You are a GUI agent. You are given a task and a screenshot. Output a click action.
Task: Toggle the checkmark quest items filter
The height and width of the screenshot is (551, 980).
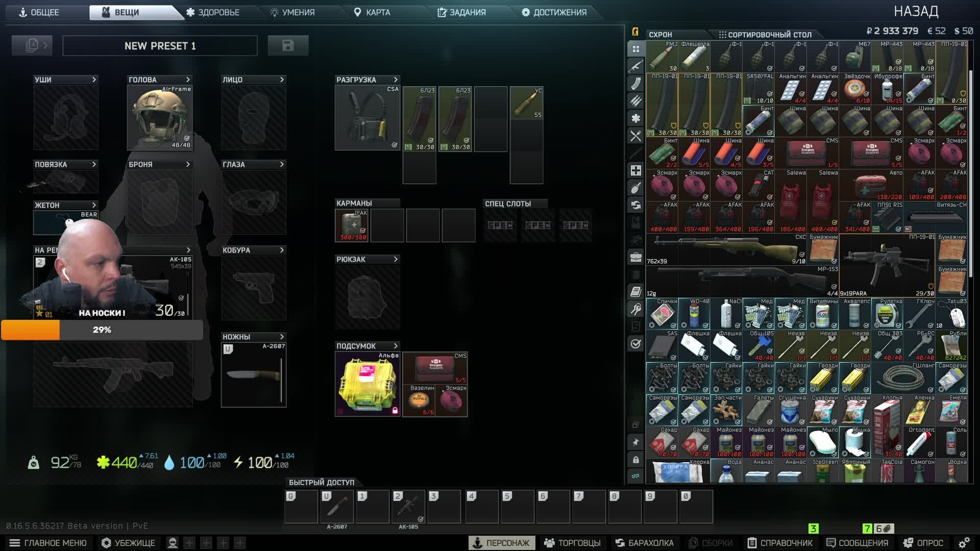pos(635,344)
